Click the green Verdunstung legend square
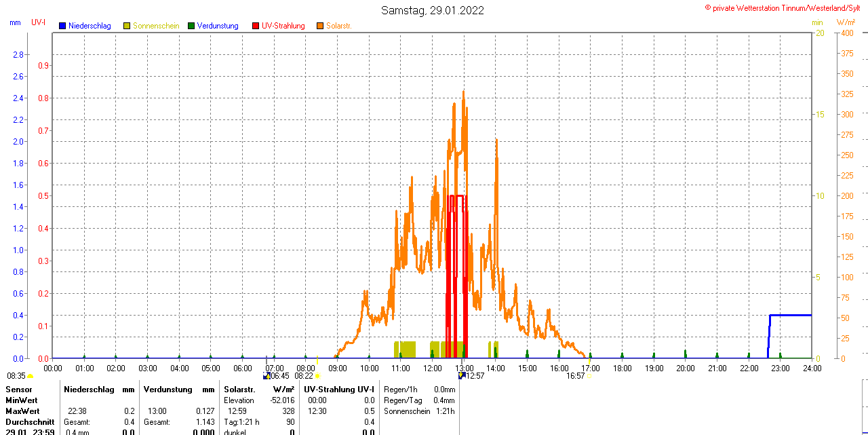 click(191, 26)
